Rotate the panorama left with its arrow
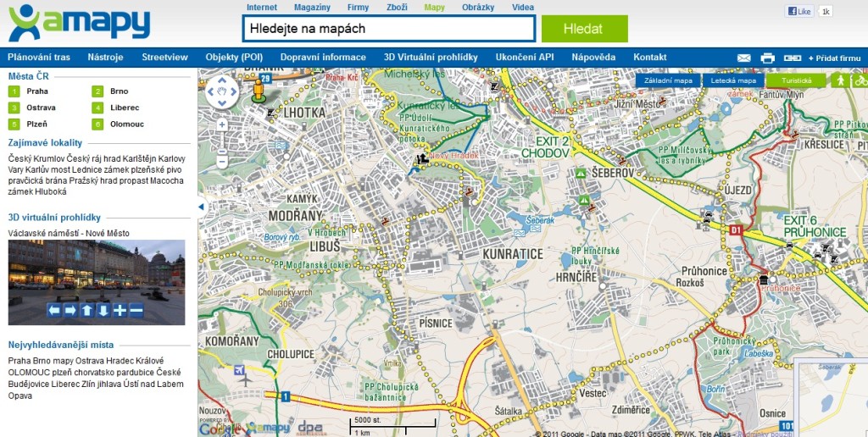The height and width of the screenshot is (437, 868). tap(53, 310)
